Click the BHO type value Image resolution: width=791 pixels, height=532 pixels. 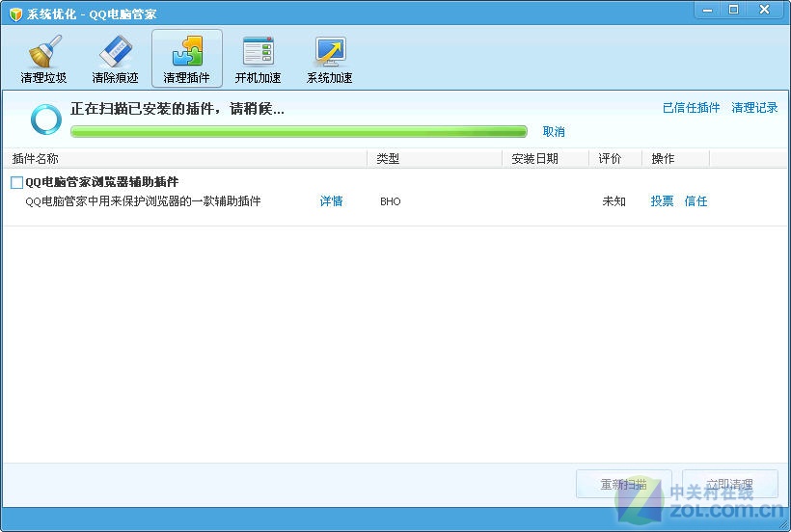[x=391, y=201]
